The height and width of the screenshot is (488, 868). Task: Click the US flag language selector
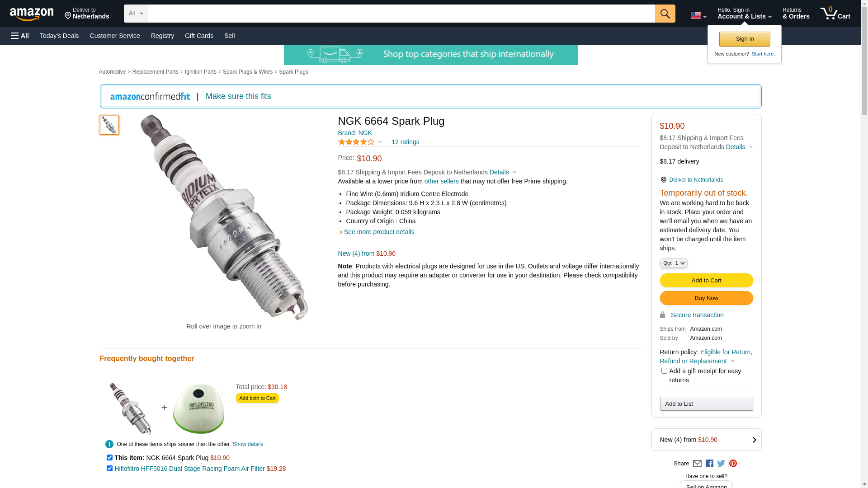point(698,15)
